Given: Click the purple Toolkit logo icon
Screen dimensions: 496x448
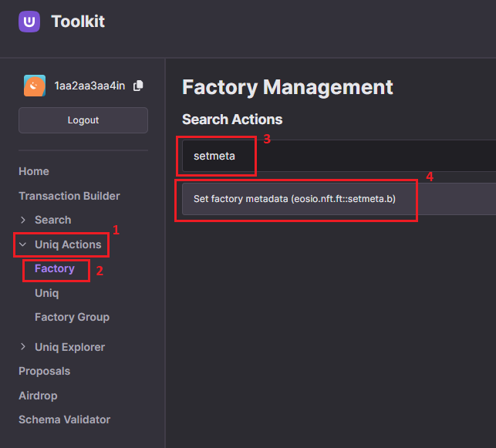Looking at the screenshot, I should pyautogui.click(x=29, y=22).
